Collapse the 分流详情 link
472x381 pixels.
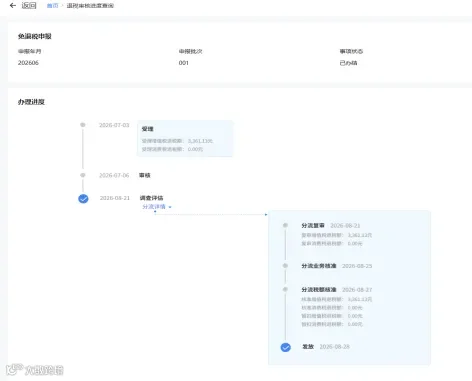(154, 207)
